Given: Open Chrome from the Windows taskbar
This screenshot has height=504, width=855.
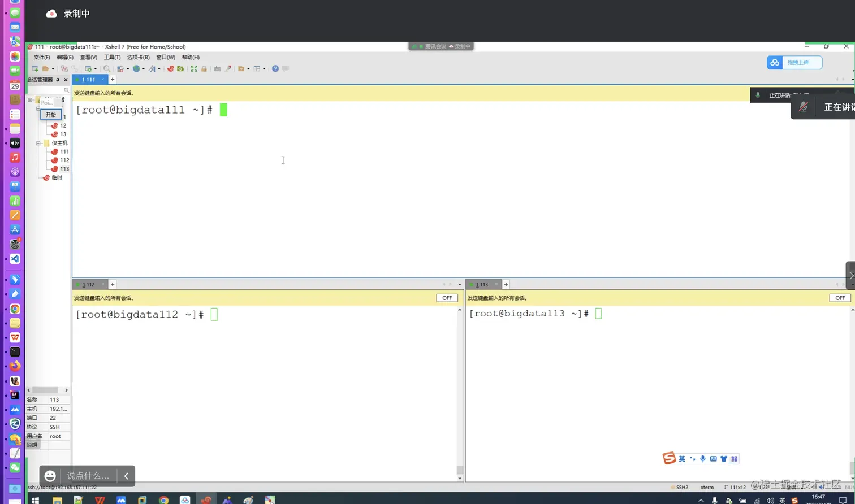Looking at the screenshot, I should click(163, 500).
